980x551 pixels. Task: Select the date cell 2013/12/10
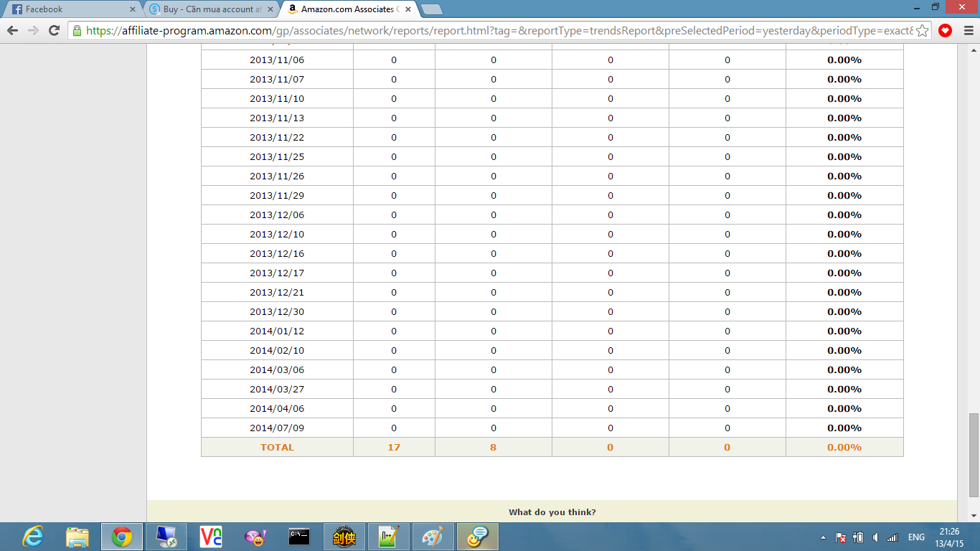(x=277, y=234)
